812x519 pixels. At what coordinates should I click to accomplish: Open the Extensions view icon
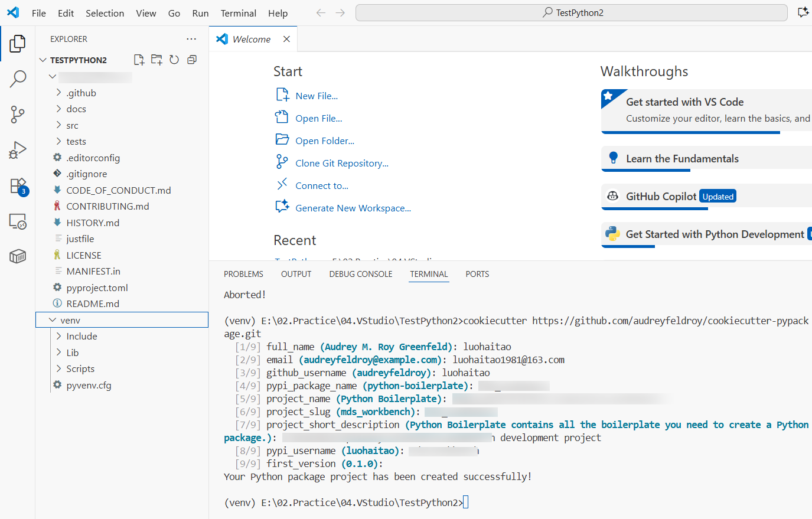click(18, 187)
